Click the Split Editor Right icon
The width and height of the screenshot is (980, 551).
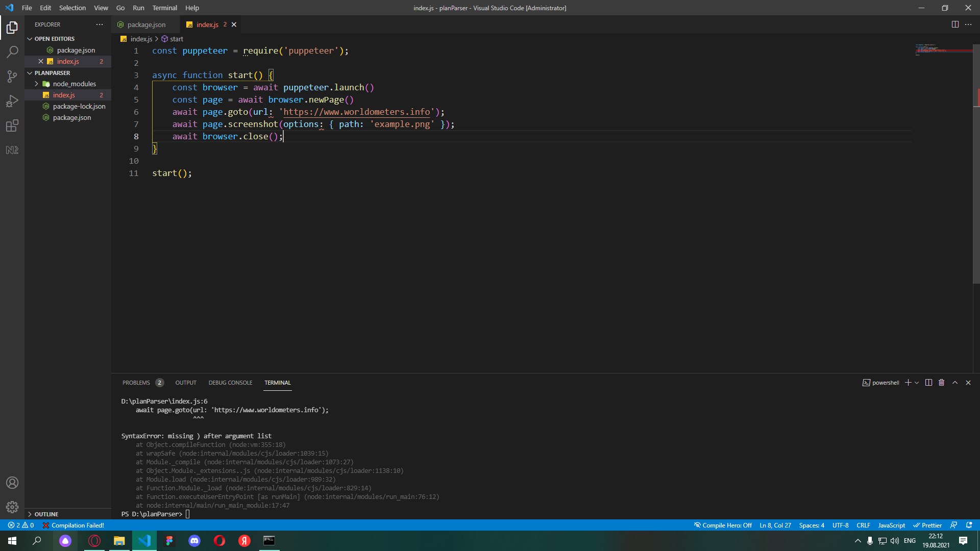[x=955, y=24]
